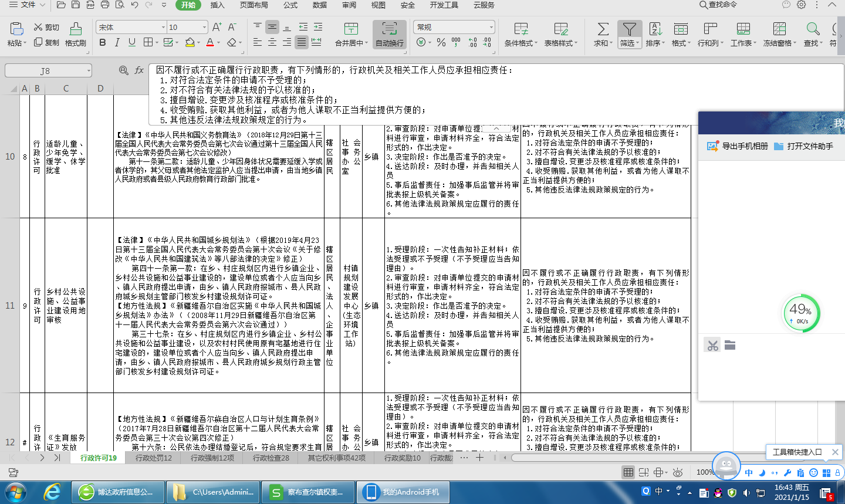Switch to the 插入 (Insert) ribbon tab
Image resolution: width=845 pixels, height=504 pixels.
point(217,5)
